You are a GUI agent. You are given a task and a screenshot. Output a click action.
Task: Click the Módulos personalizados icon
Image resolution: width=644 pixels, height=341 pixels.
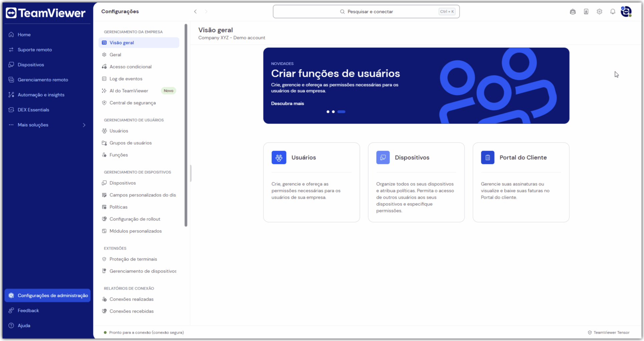[104, 231]
